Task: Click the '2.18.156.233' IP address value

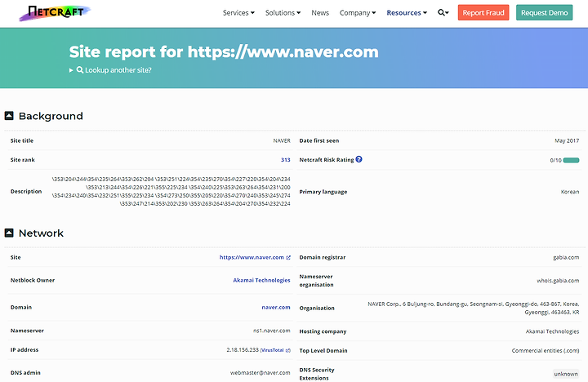Action: (x=243, y=350)
